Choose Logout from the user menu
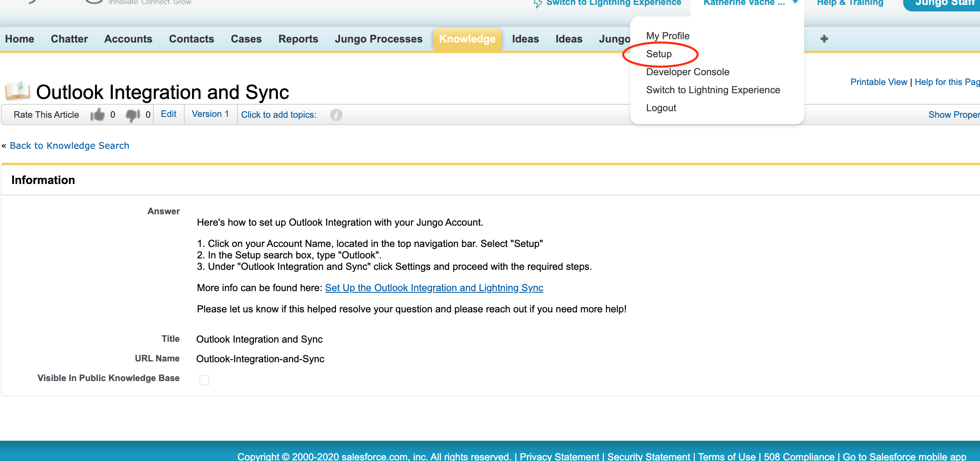This screenshot has height=462, width=980. tap(661, 108)
